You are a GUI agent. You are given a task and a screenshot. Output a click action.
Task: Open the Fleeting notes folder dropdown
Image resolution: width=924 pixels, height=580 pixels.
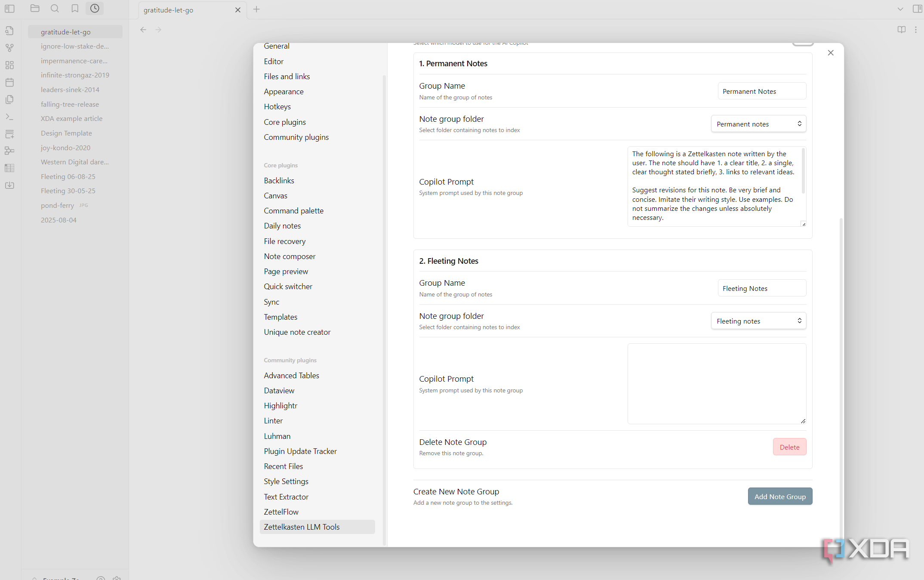pyautogui.click(x=758, y=321)
